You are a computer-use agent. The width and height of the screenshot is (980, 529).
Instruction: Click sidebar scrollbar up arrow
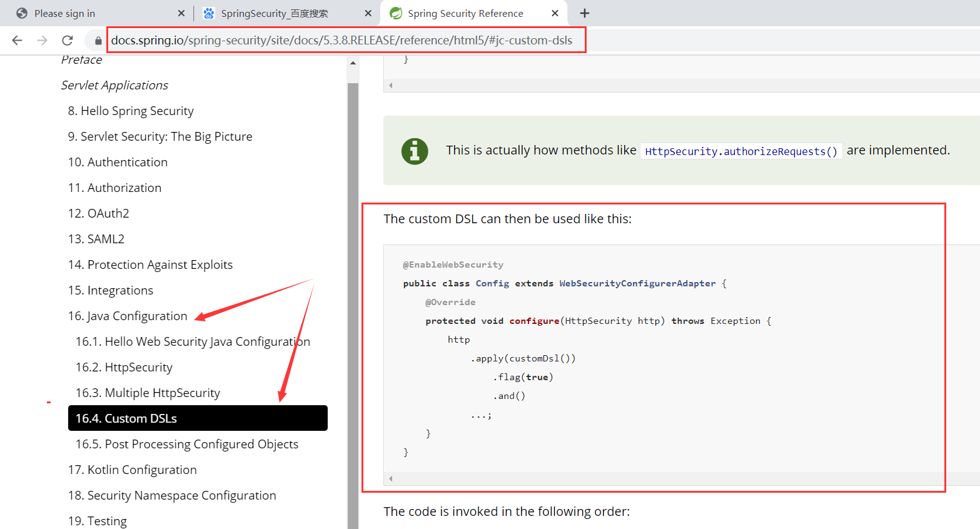353,63
